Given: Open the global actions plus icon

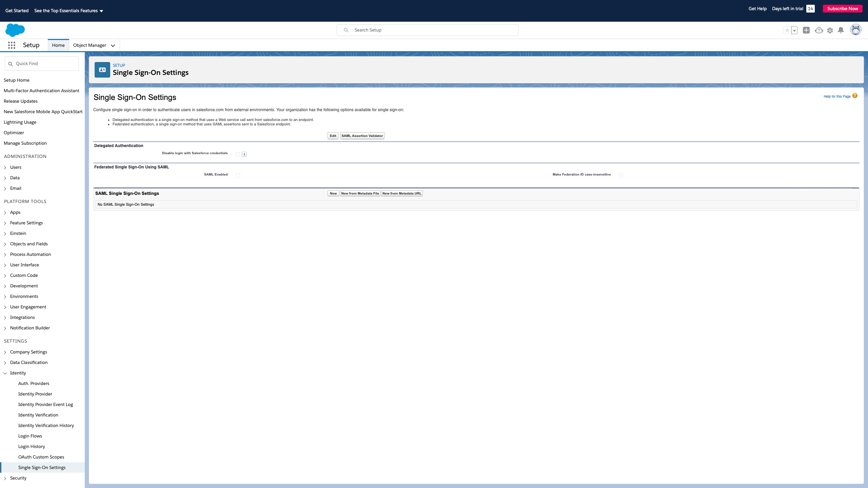Looking at the screenshot, I should 806,30.
